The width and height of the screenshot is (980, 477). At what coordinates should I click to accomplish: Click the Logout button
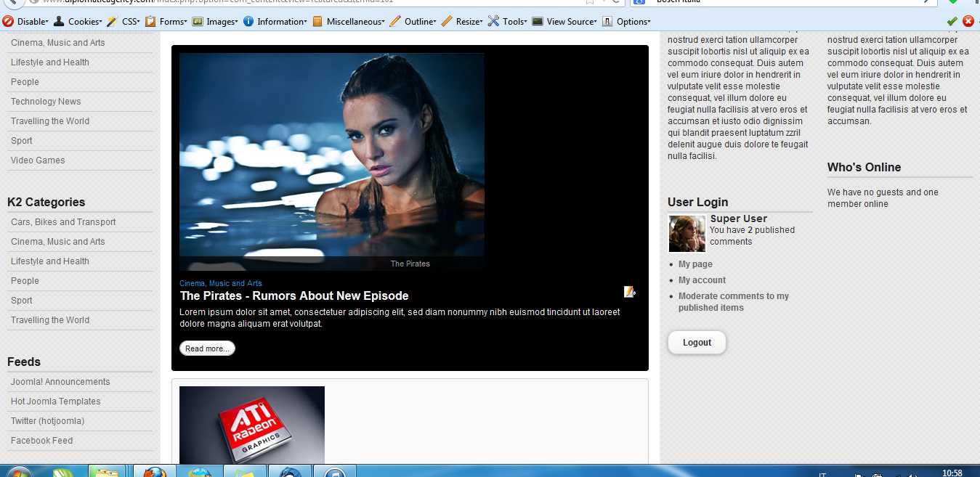[x=697, y=343]
